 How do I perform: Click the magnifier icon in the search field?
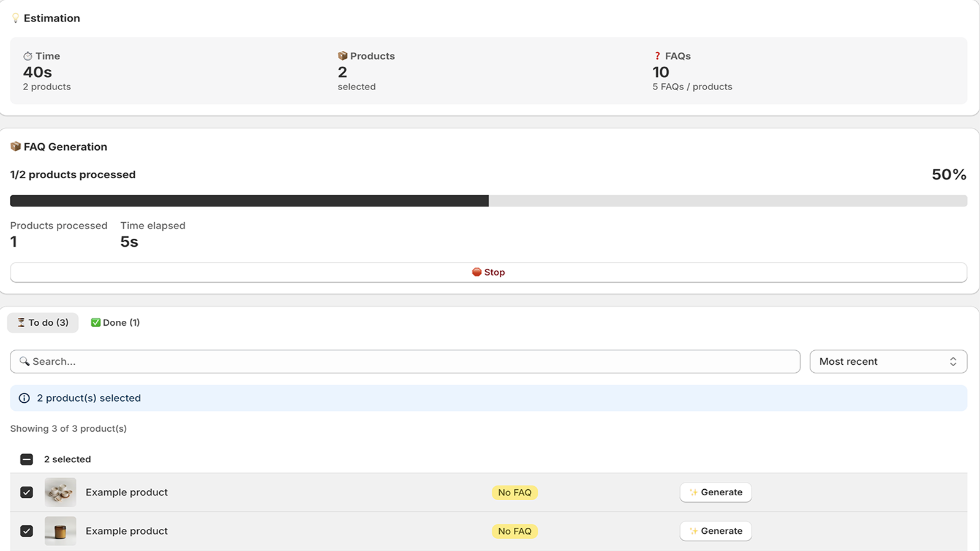point(24,361)
